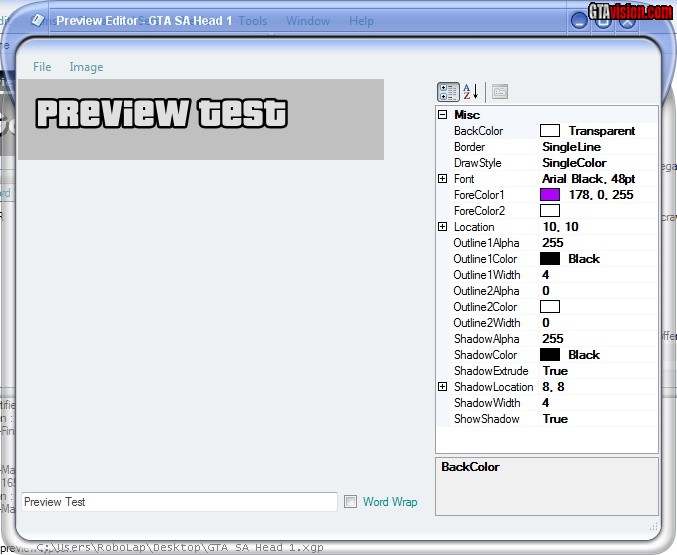677x555 pixels.
Task: Click the black ShadowColor swatch
Action: pyautogui.click(x=550, y=355)
